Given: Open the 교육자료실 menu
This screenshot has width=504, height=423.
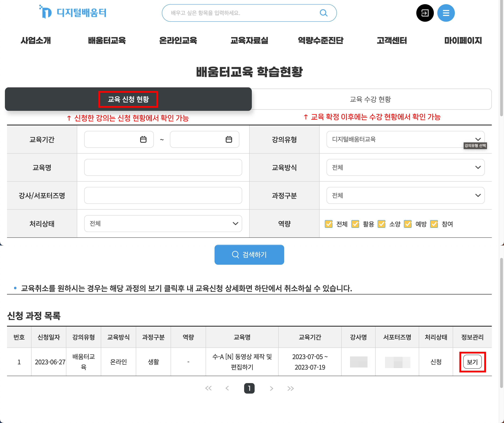Looking at the screenshot, I should click(249, 40).
